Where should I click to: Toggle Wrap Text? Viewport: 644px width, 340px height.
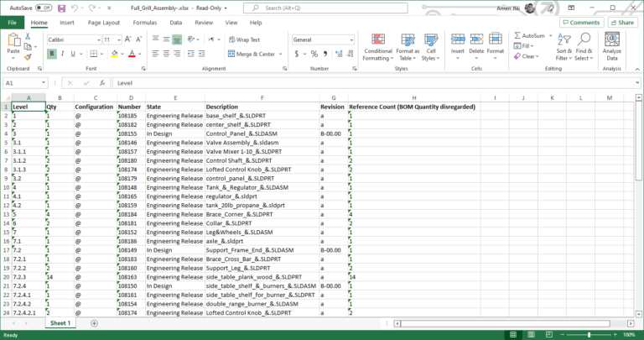244,40
